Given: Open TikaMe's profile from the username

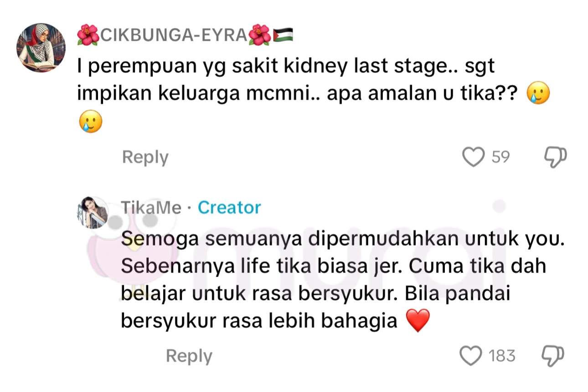Looking at the screenshot, I should click(x=151, y=208).
